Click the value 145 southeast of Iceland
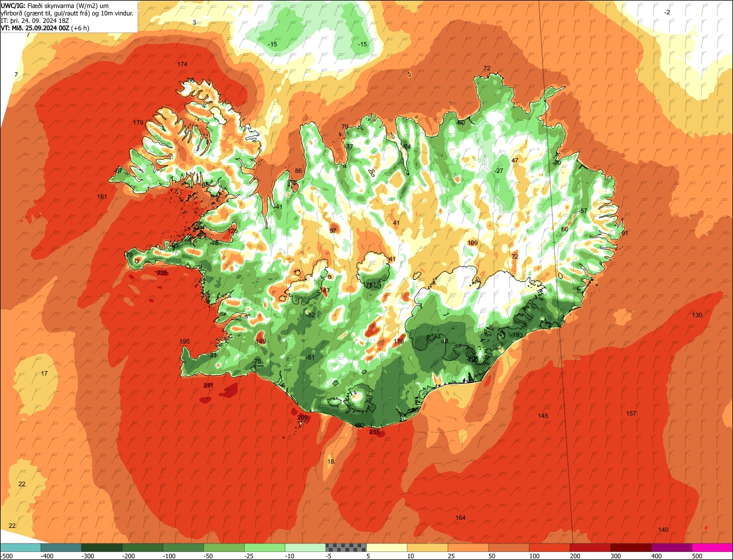The image size is (733, 560). pyautogui.click(x=543, y=416)
